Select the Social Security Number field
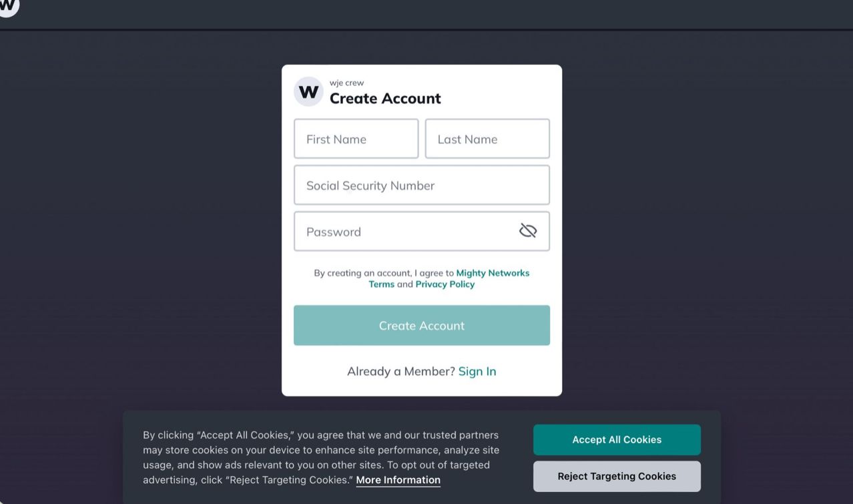The width and height of the screenshot is (853, 504). (x=421, y=185)
